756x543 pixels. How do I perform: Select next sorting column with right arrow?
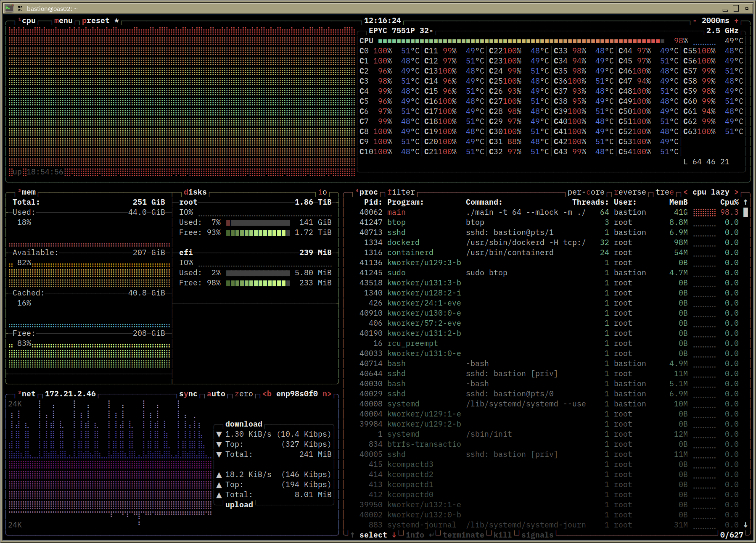coord(736,192)
